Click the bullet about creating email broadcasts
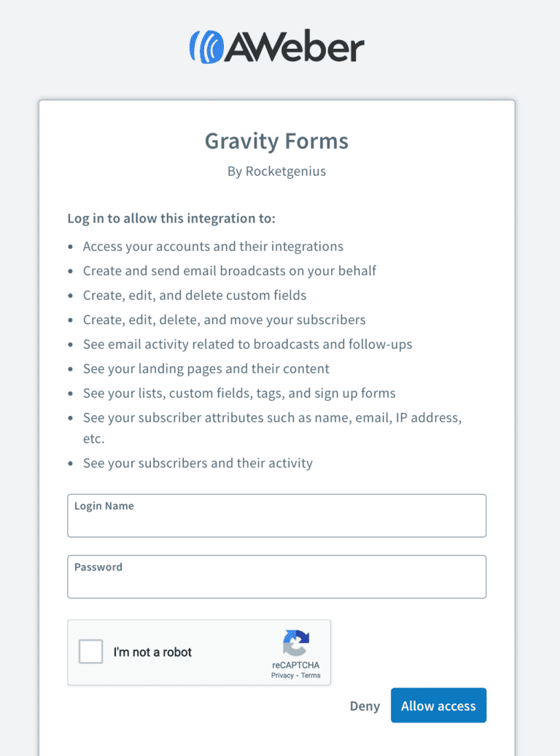Image resolution: width=560 pixels, height=756 pixels. tap(230, 271)
